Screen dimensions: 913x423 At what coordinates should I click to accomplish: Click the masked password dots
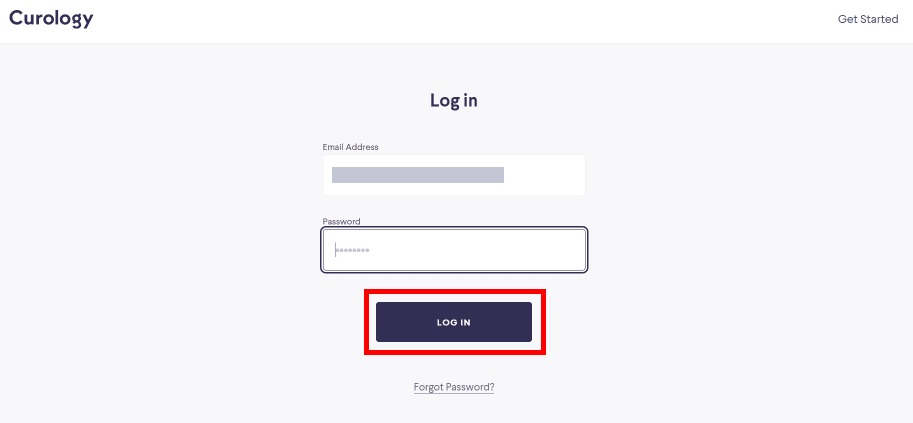point(352,251)
